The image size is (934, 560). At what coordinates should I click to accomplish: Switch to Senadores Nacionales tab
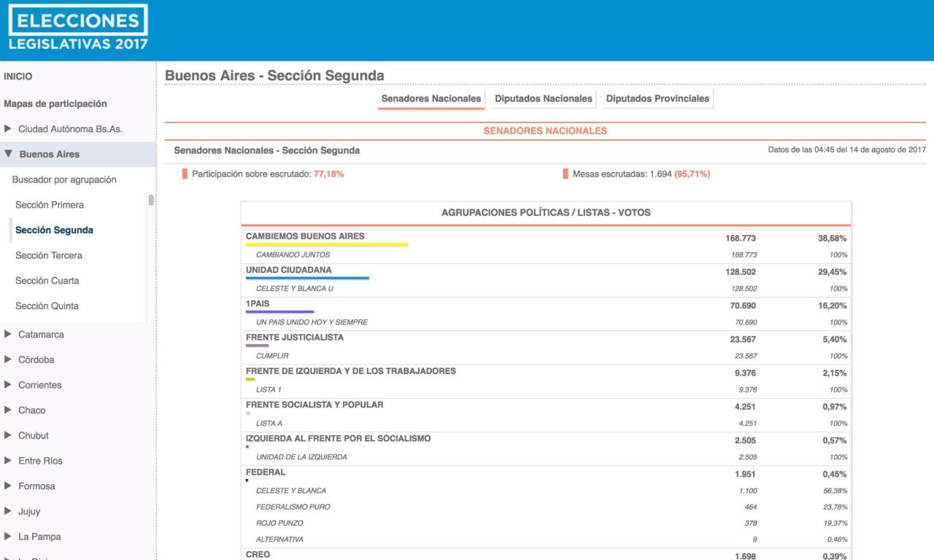(x=431, y=98)
